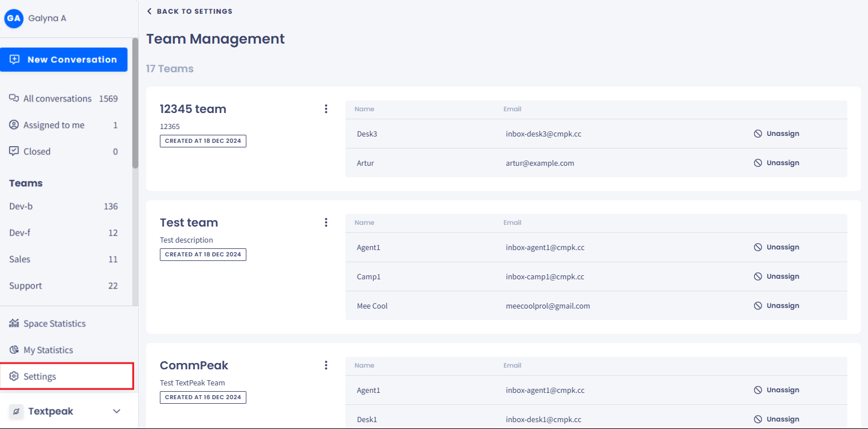Click the Created at 16 Dec 2024 badge

(203, 397)
